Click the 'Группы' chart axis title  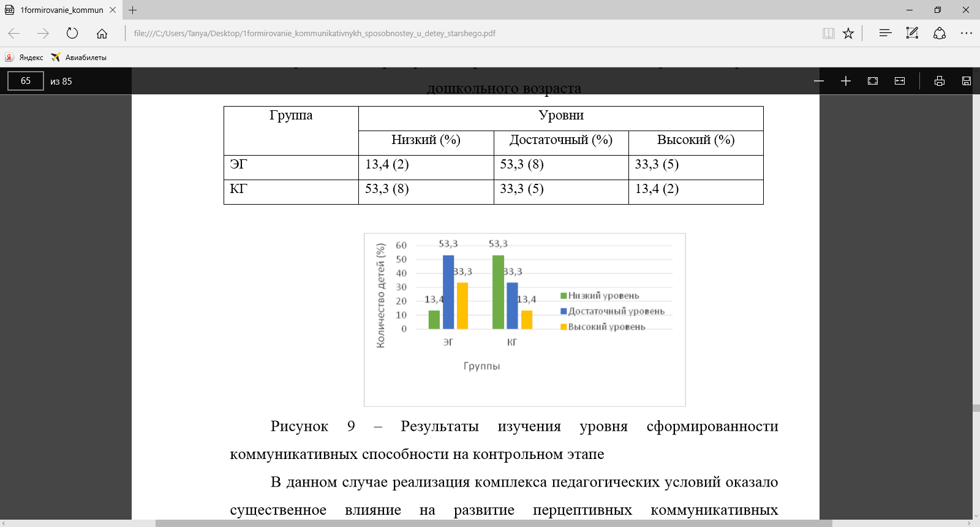pyautogui.click(x=481, y=366)
